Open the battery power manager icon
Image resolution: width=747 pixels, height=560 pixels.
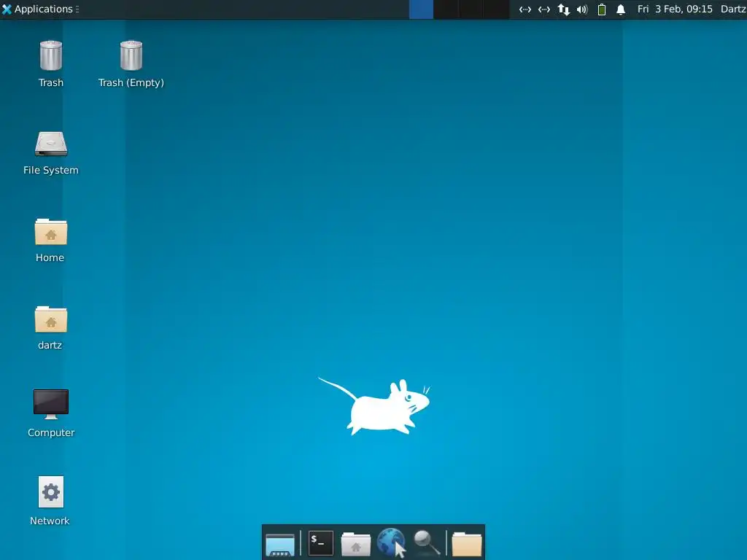tap(602, 9)
